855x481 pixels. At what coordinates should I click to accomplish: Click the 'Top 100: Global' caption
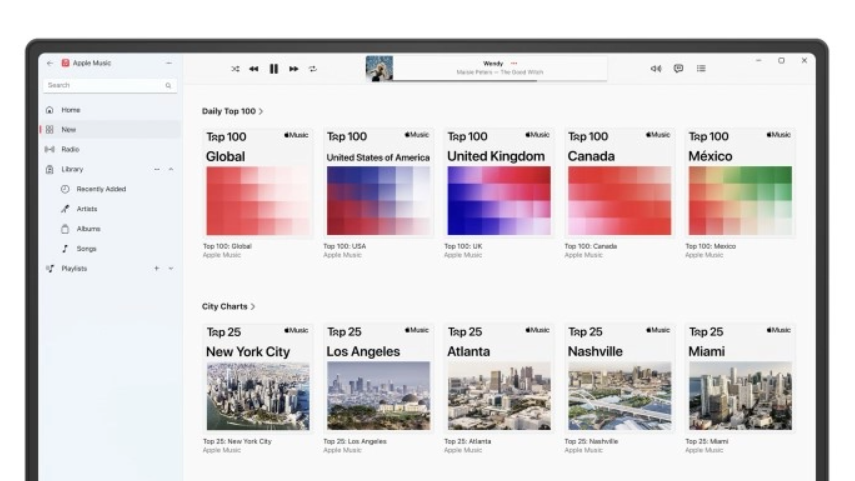point(227,246)
